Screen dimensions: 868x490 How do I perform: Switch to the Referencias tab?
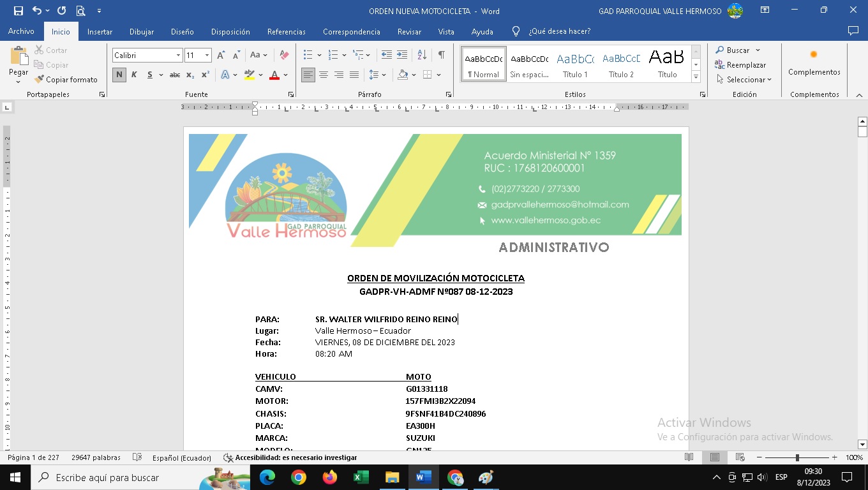coord(286,32)
